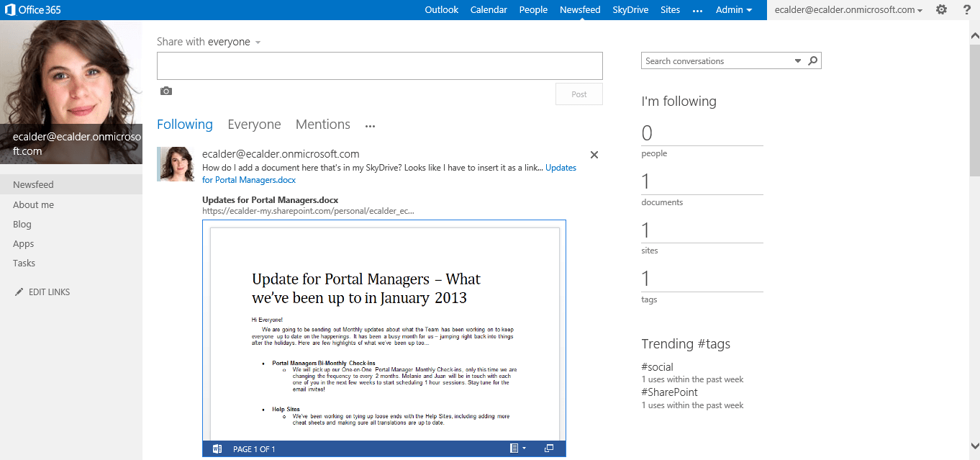Click the Post button
The height and width of the screenshot is (460, 980).
pyautogui.click(x=579, y=94)
